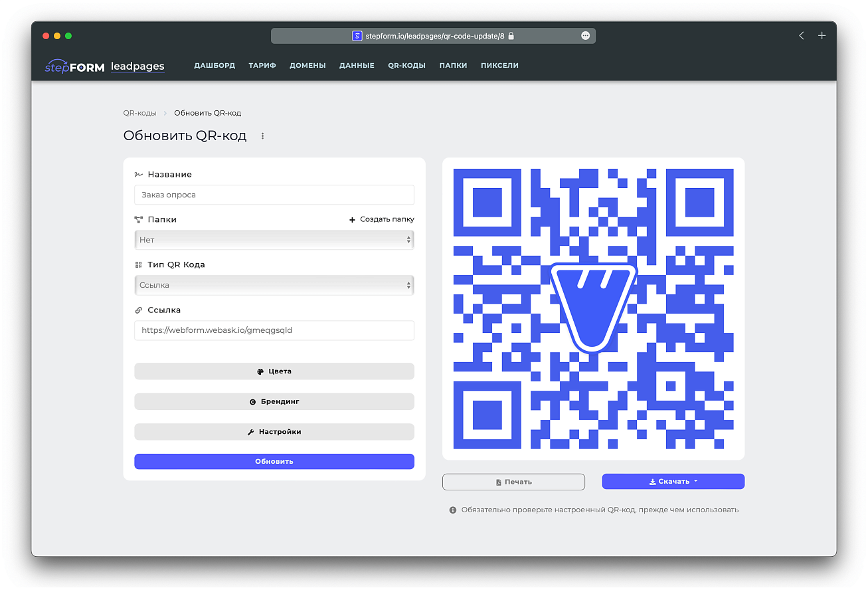The height and width of the screenshot is (598, 868).
Task: Click the link icon beside Ссылка label
Action: tap(138, 310)
